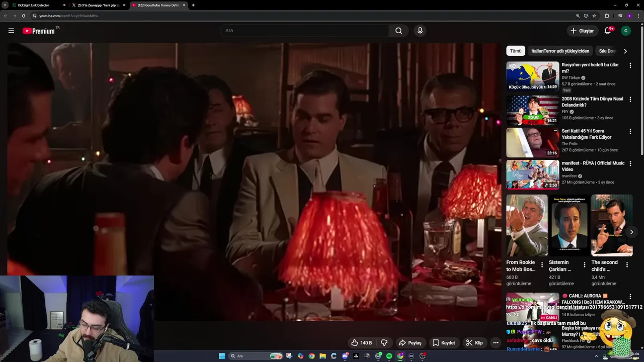Go back in browser history

pyautogui.click(x=6, y=16)
